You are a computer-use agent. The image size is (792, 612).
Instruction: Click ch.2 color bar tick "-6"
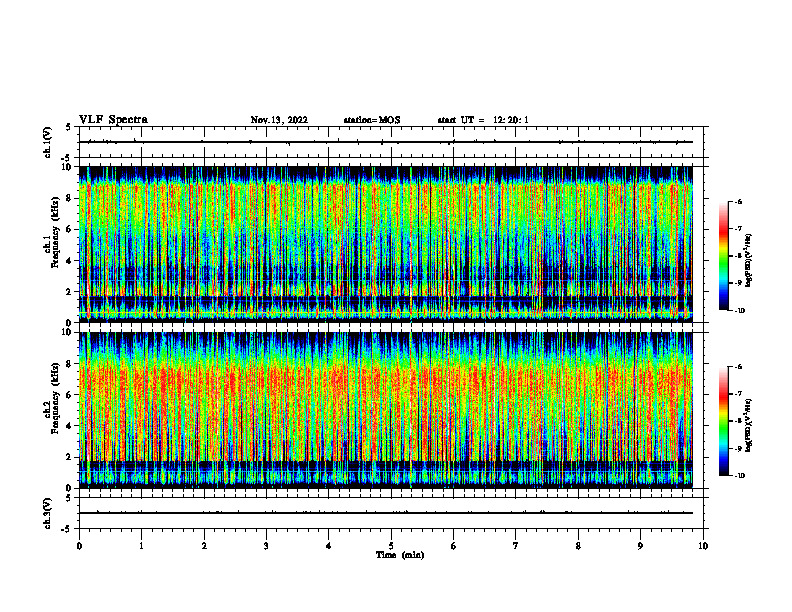pos(738,367)
